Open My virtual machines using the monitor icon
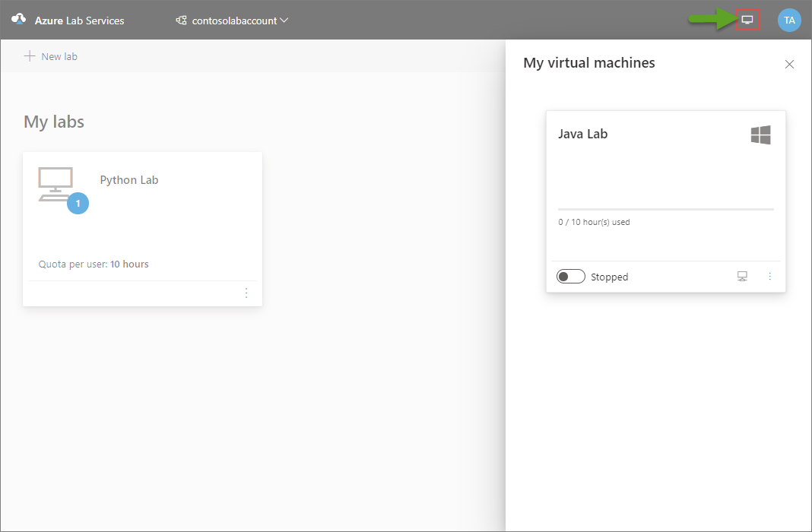Image resolution: width=812 pixels, height=532 pixels. click(749, 19)
